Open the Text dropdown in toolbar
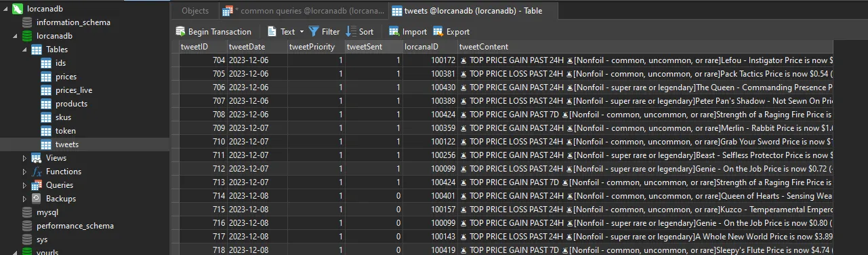 (x=286, y=31)
